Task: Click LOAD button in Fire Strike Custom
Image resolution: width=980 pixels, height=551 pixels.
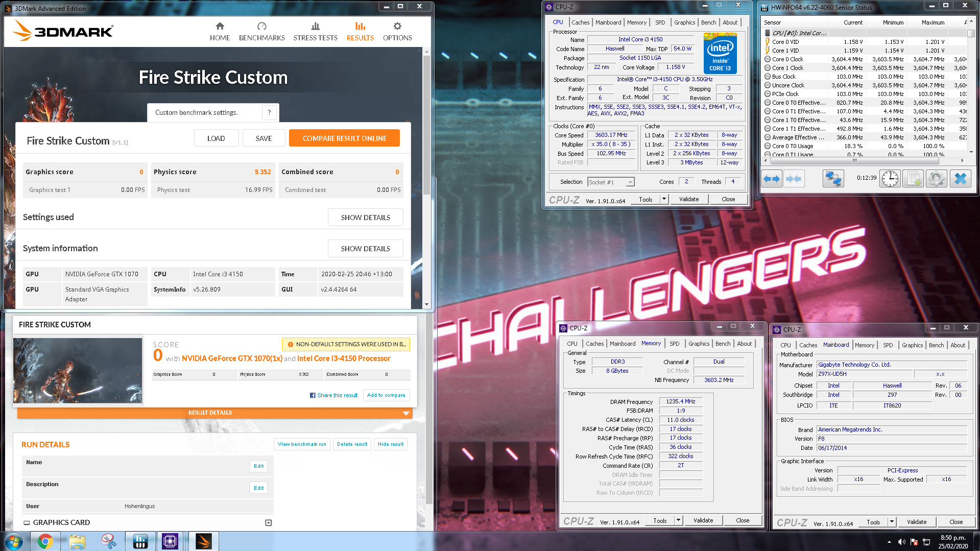Action: (x=216, y=138)
